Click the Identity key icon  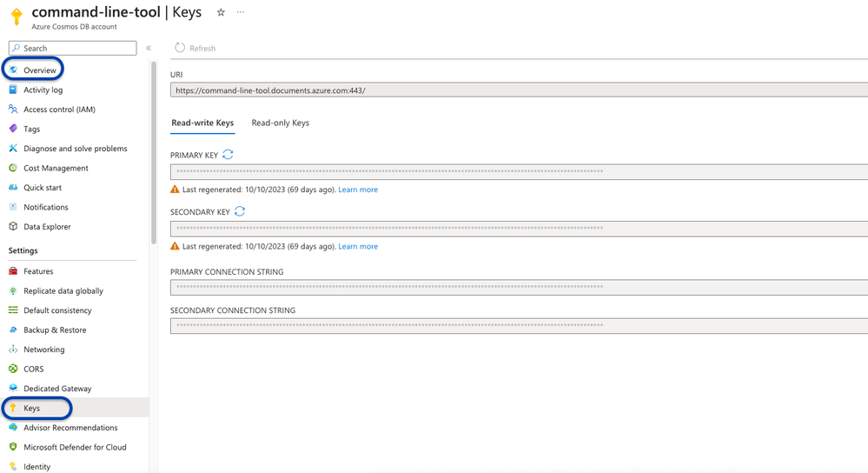tap(13, 466)
